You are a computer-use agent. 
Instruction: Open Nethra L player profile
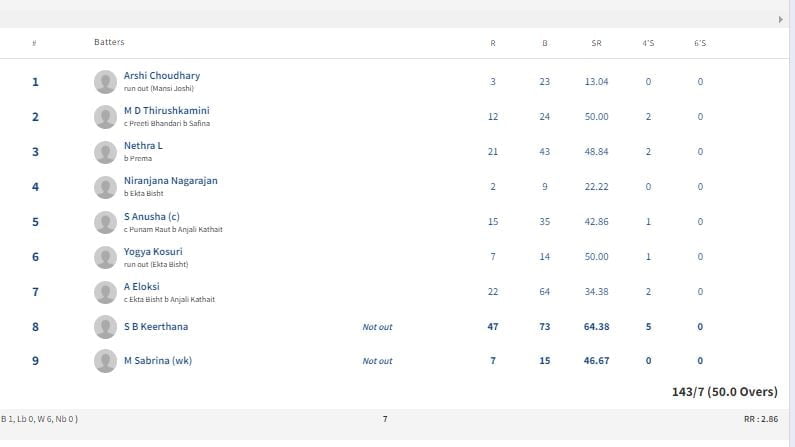pyautogui.click(x=143, y=146)
